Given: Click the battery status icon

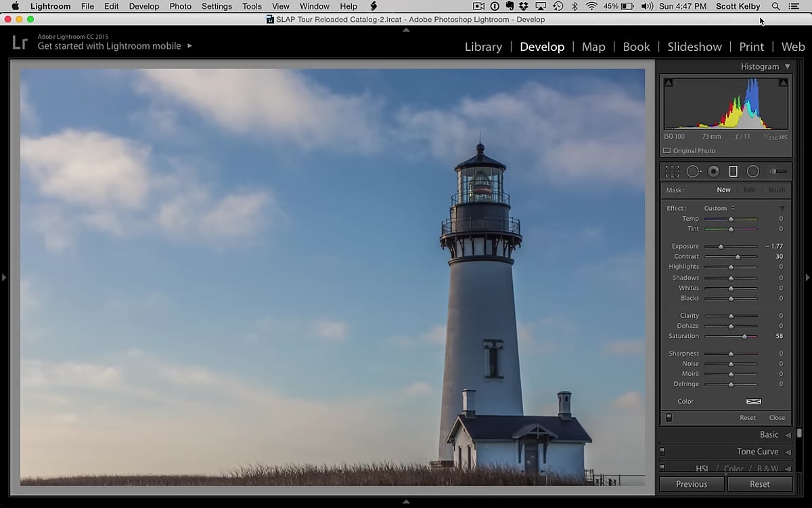Looking at the screenshot, I should click(x=627, y=6).
